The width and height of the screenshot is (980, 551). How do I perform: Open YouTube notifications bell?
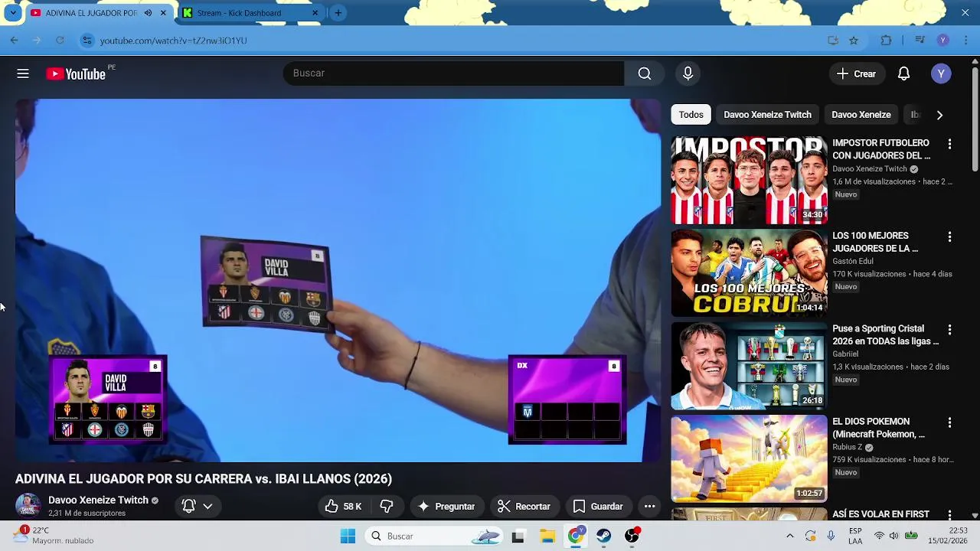point(903,73)
